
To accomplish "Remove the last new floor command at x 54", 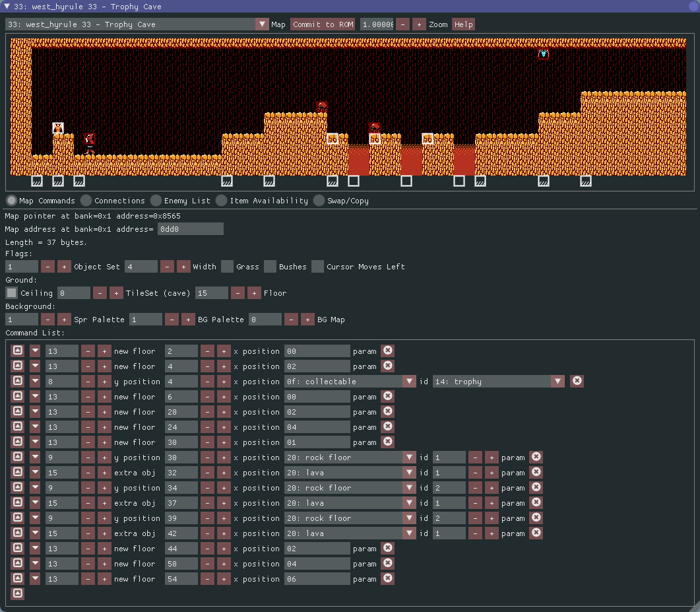I will (388, 578).
